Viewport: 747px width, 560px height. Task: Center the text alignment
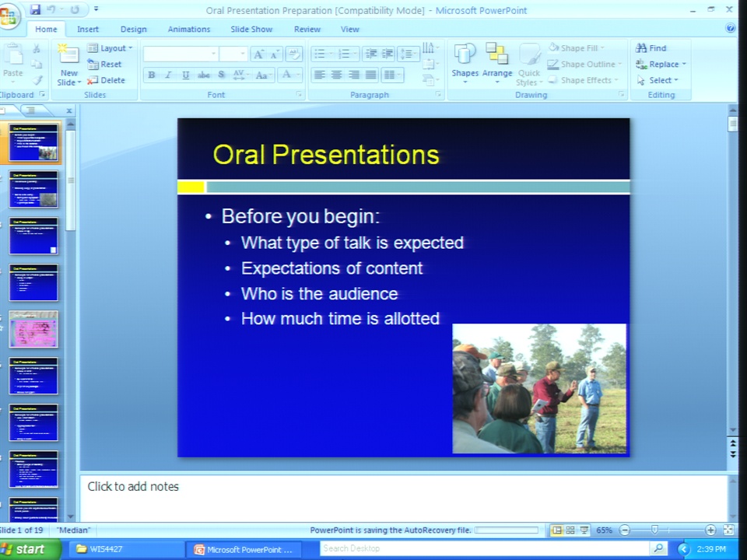coord(337,75)
